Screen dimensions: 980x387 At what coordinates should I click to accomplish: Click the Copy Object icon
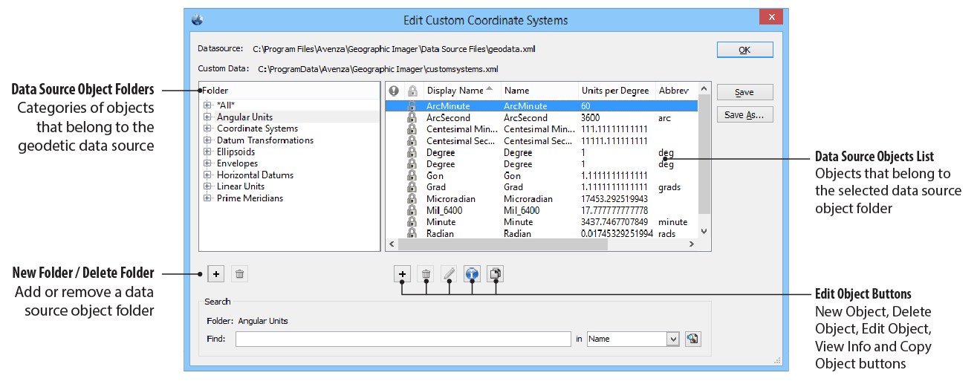[496, 274]
